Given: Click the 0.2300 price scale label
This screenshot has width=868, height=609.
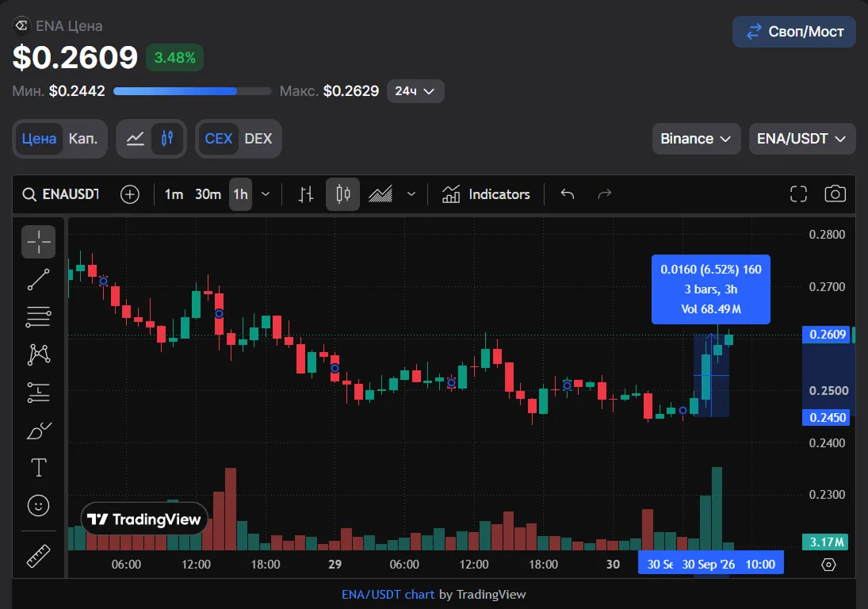Looking at the screenshot, I should coord(827,494).
